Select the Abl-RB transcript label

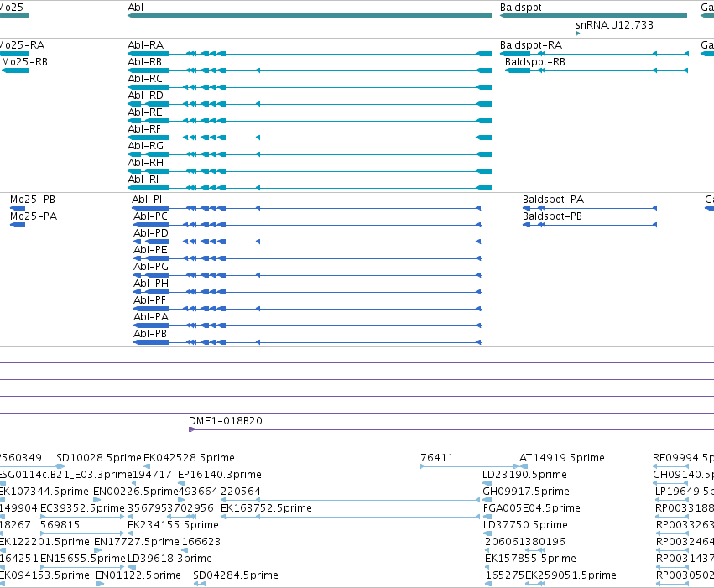point(145,62)
